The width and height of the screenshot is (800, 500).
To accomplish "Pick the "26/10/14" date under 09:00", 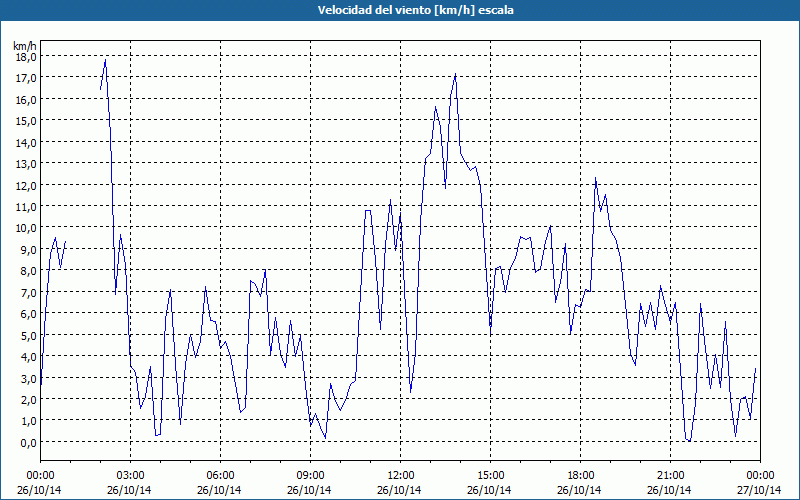I will pyautogui.click(x=309, y=490).
